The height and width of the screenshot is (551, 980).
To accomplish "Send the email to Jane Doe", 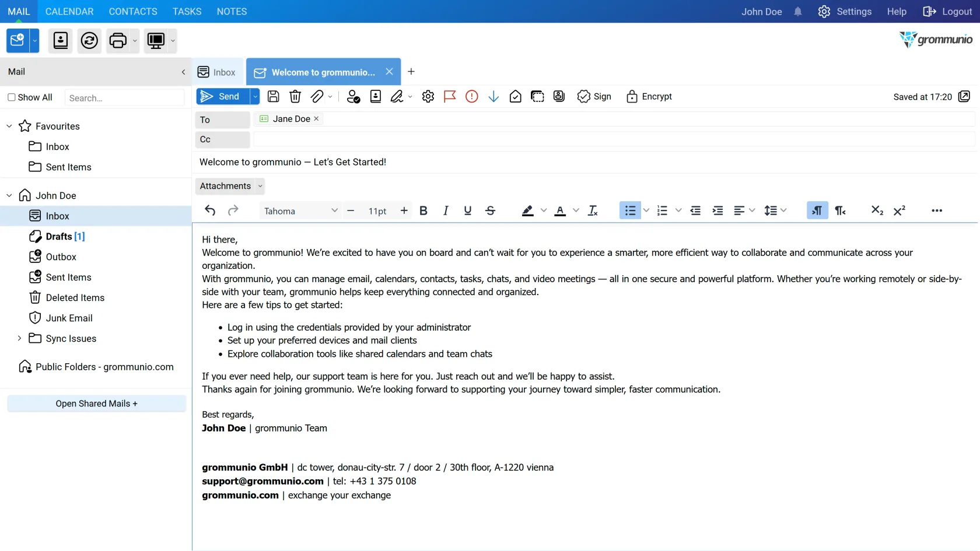I will (x=223, y=97).
